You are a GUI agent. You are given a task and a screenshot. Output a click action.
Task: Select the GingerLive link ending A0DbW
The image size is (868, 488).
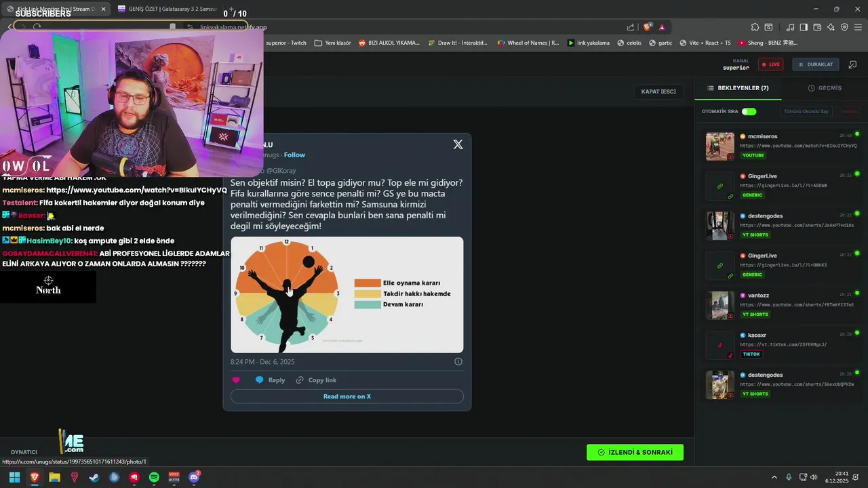[x=783, y=186]
